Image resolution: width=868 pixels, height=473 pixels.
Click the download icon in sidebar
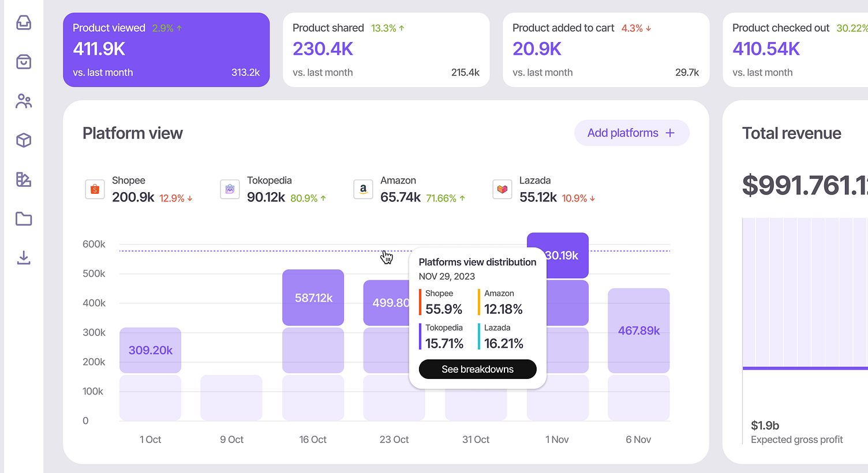point(24,257)
